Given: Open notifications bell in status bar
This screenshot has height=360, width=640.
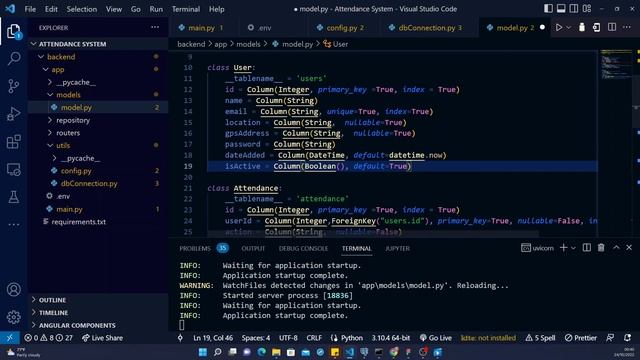Looking at the screenshot, I should (x=627, y=338).
